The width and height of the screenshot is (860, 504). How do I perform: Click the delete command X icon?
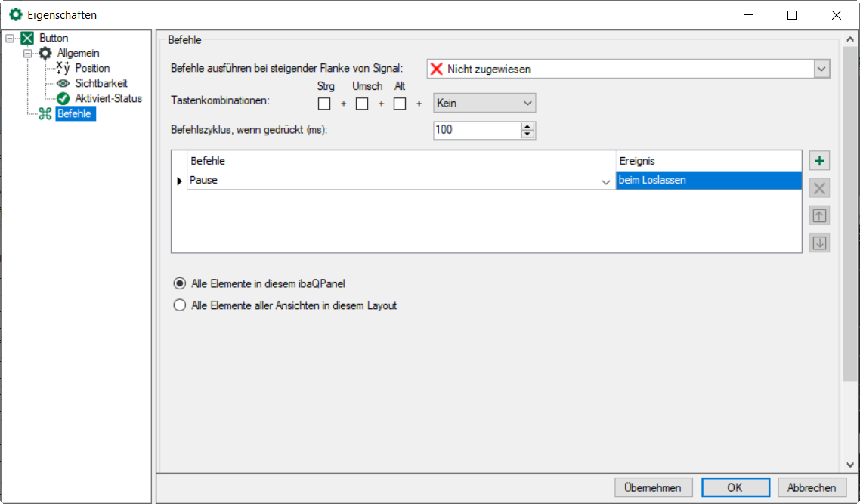(819, 188)
